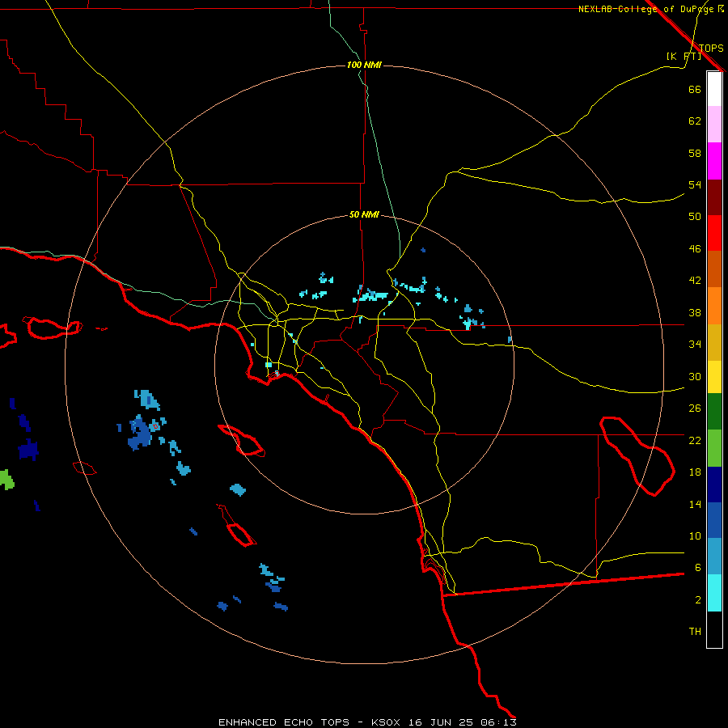This screenshot has width=728, height=728.
Task: Select the dark red (maroon) legend swatch
Action: pyautogui.click(x=714, y=197)
